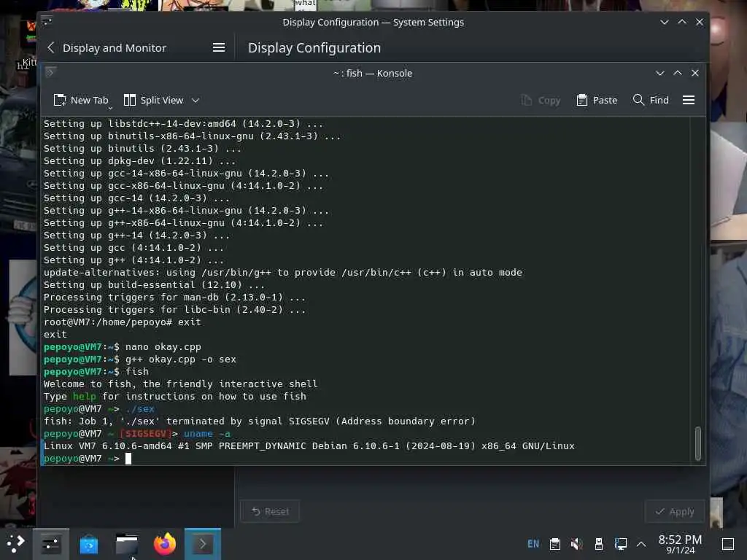
Task: Open the Find search in Konsole
Action: (651, 100)
